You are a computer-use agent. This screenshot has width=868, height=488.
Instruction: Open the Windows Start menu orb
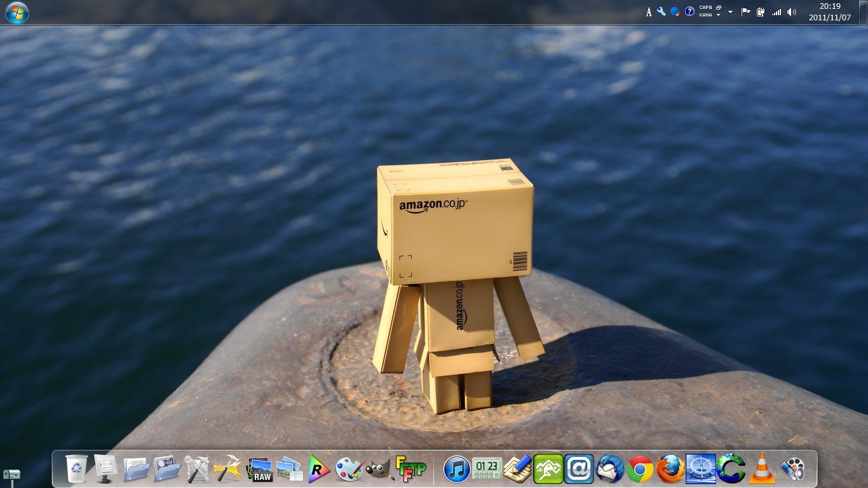(17, 12)
